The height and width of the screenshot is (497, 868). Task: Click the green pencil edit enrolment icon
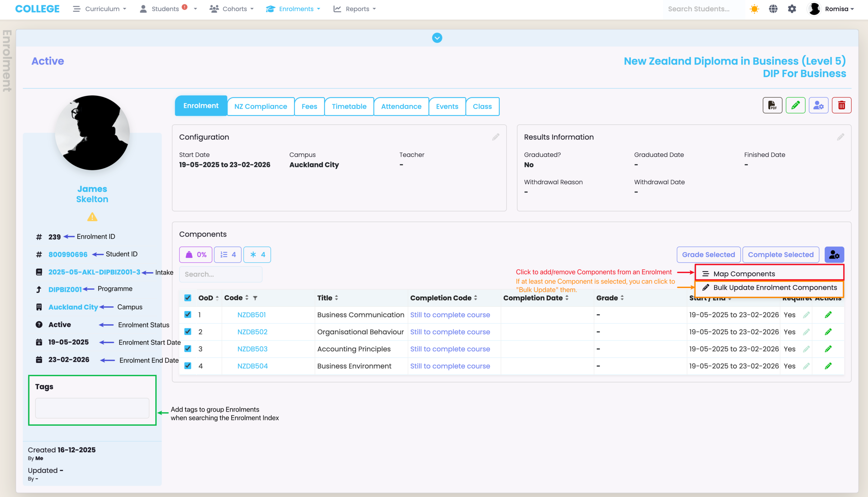pyautogui.click(x=795, y=106)
